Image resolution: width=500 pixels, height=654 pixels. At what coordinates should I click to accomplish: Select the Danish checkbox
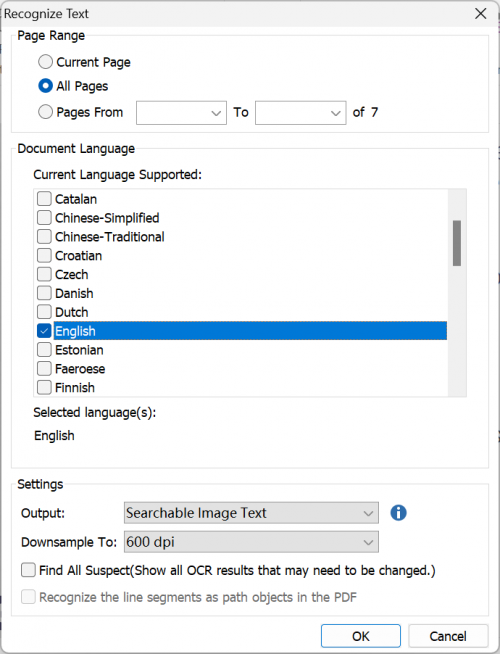click(44, 293)
